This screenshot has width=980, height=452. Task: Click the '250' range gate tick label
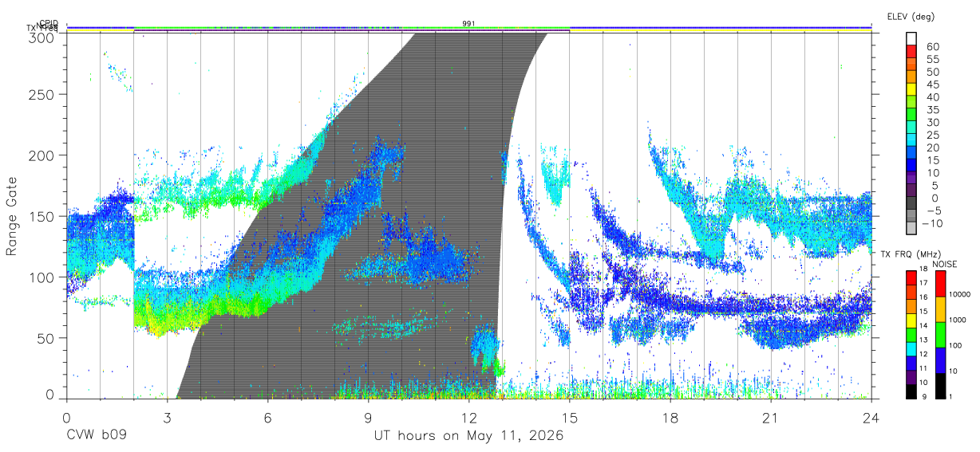point(41,94)
